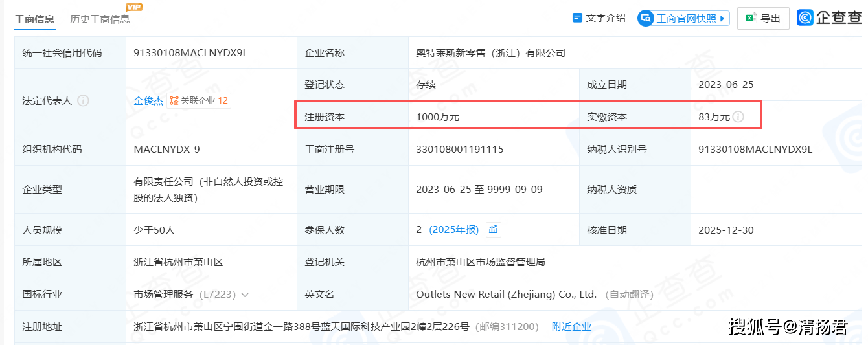868x345 pixels.
Task: Select credit code 91330108MACLNYDX9L
Action: click(x=190, y=52)
